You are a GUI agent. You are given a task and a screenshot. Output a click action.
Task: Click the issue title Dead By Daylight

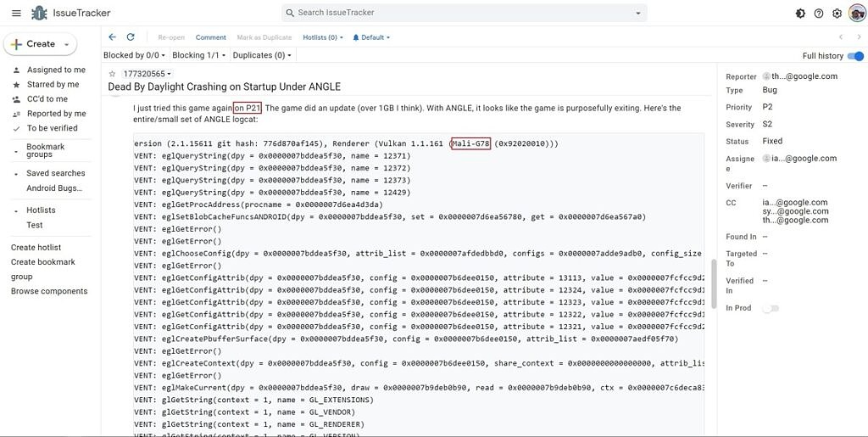pos(224,87)
